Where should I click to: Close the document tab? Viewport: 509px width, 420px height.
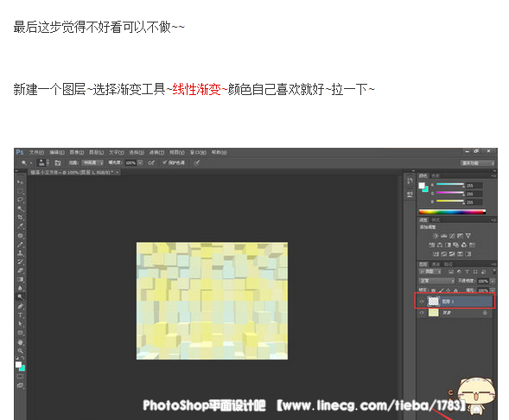(x=118, y=172)
